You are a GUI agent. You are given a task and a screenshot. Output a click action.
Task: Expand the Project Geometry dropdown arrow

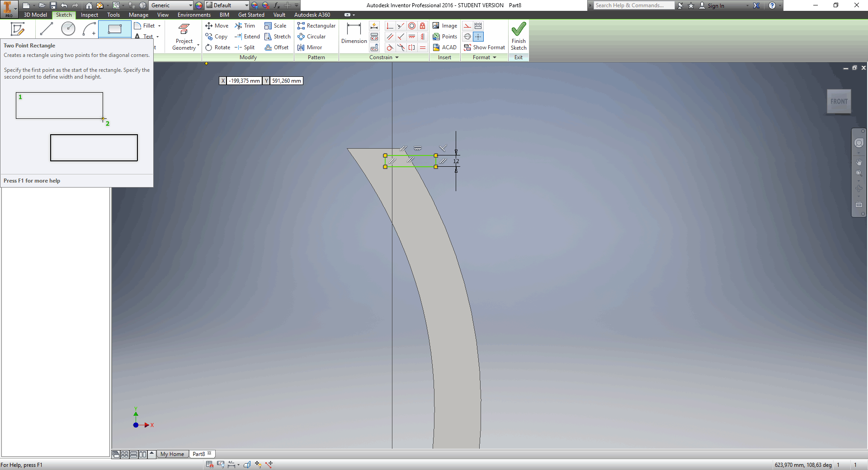(x=198, y=45)
